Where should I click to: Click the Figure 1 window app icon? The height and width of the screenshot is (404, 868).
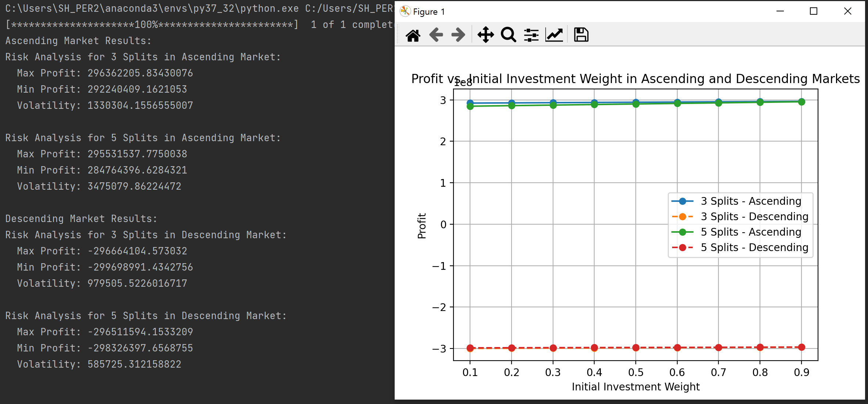tap(405, 11)
